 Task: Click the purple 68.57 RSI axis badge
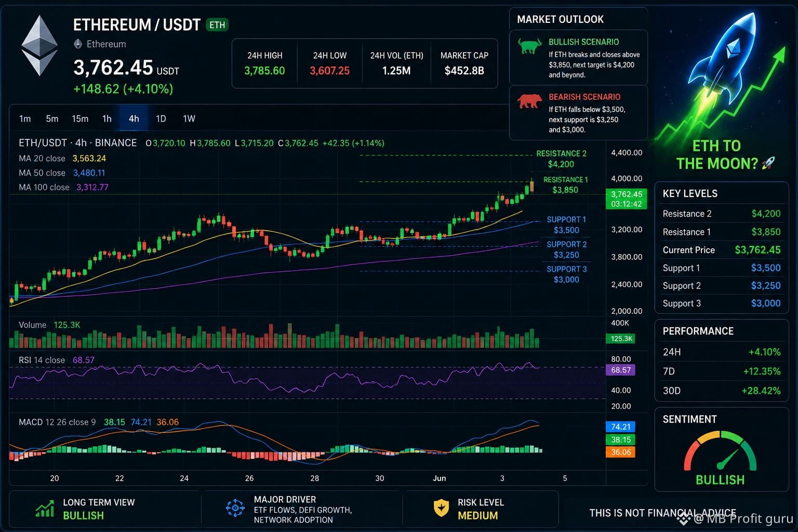tap(621, 370)
